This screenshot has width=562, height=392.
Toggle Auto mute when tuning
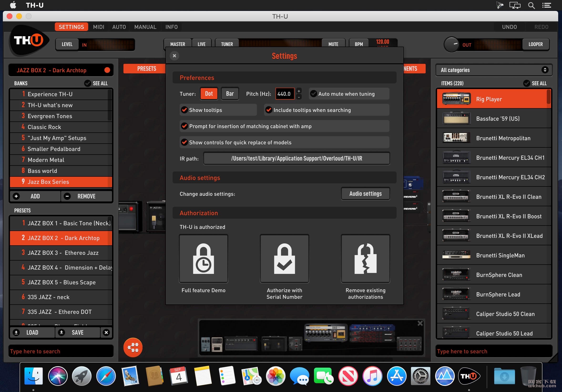click(x=349, y=94)
